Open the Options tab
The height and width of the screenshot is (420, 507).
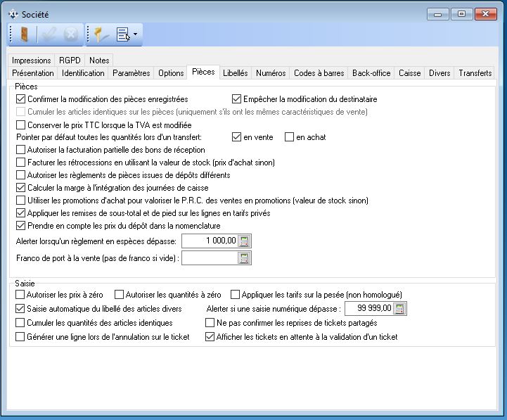coord(171,73)
